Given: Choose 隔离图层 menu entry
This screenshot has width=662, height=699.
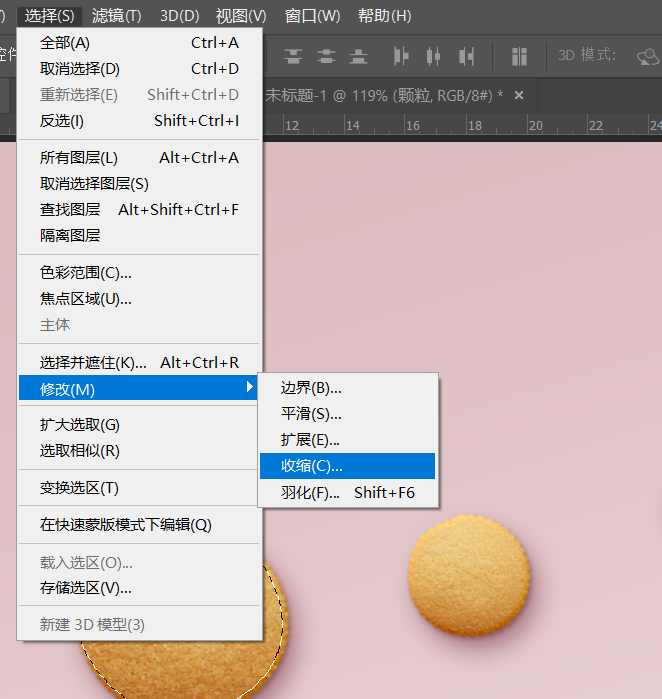Looking at the screenshot, I should click(x=139, y=235).
